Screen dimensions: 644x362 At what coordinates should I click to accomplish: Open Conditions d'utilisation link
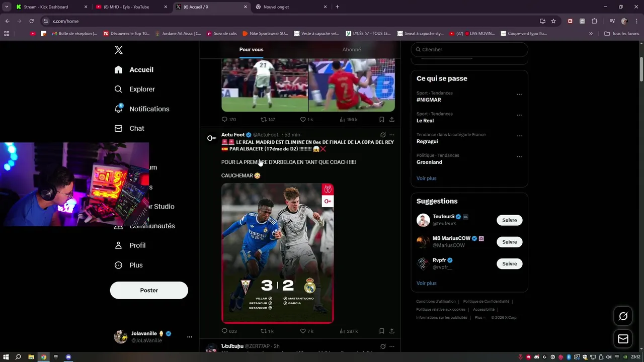436,302
